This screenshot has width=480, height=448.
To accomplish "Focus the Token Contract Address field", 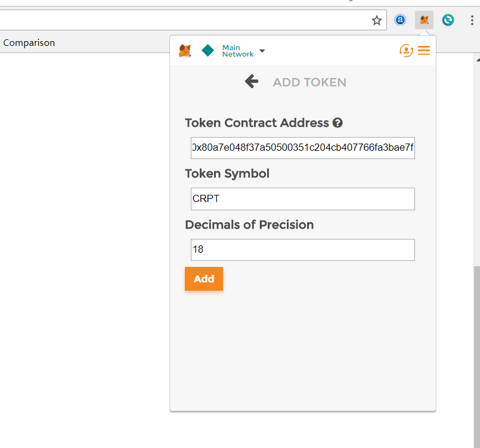I will coord(302,148).
